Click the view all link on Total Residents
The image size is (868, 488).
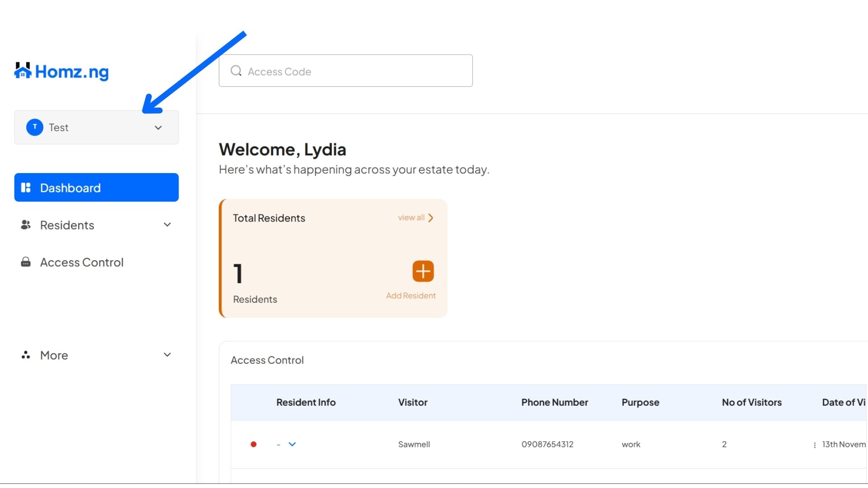(x=415, y=218)
